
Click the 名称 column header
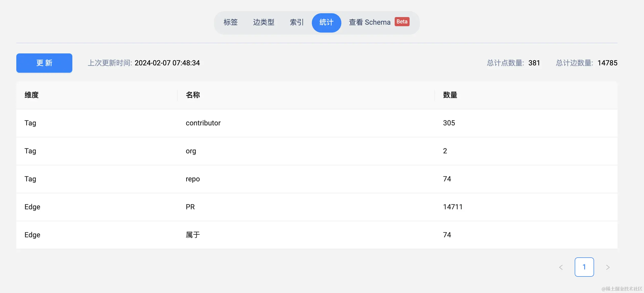pos(193,95)
